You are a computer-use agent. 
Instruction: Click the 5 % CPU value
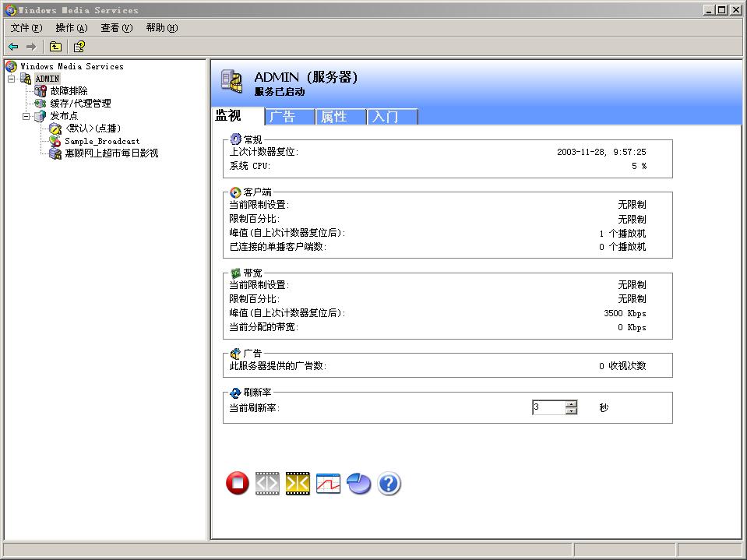pyautogui.click(x=639, y=166)
